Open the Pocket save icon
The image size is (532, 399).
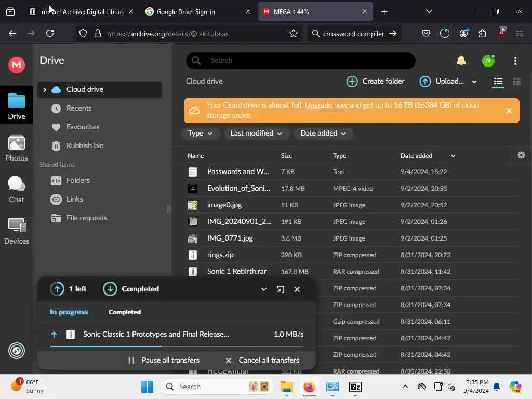(x=426, y=33)
